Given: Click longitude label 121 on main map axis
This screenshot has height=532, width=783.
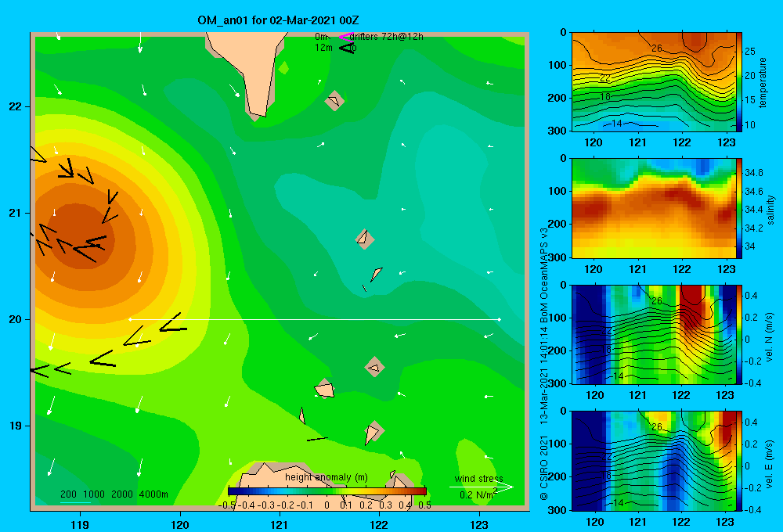Looking at the screenshot, I should pos(280,524).
